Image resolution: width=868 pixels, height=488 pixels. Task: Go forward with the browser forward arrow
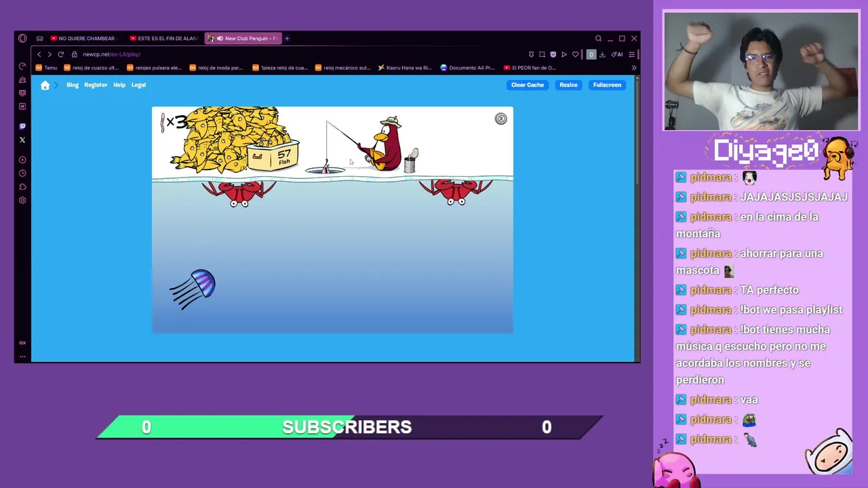49,54
